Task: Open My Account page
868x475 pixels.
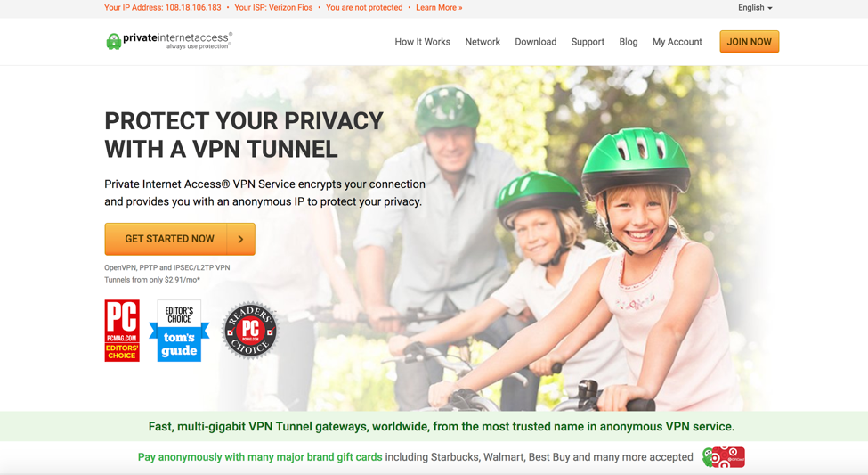Action: pyautogui.click(x=677, y=42)
